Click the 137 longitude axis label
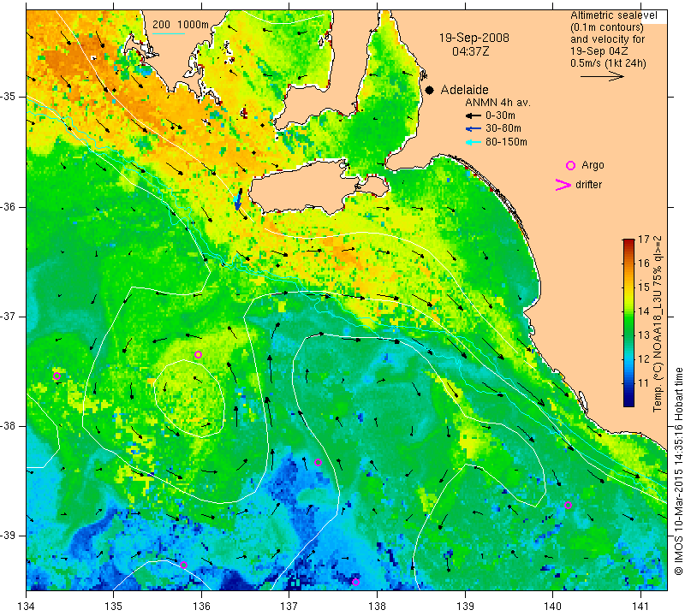The height and width of the screenshot is (616, 685). click(x=289, y=607)
